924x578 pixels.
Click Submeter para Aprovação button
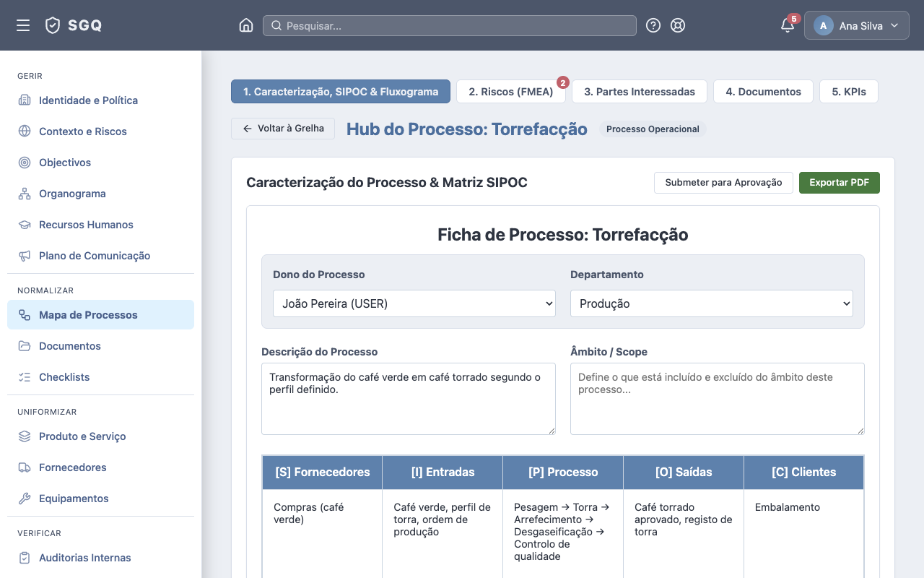[x=723, y=183]
